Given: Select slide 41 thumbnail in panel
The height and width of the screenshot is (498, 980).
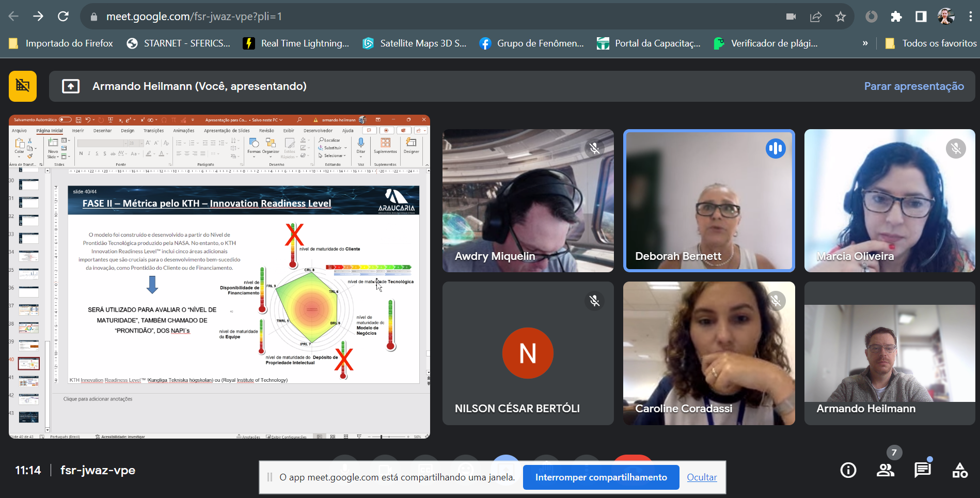Looking at the screenshot, I should pos(28,381).
